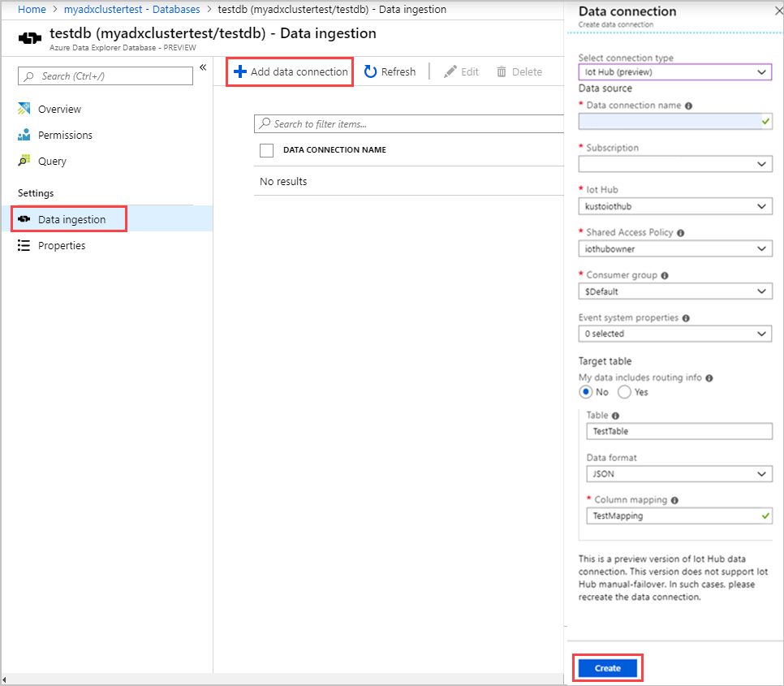The height and width of the screenshot is (686, 784).
Task: Click the Delete toolbar label
Action: [x=527, y=71]
